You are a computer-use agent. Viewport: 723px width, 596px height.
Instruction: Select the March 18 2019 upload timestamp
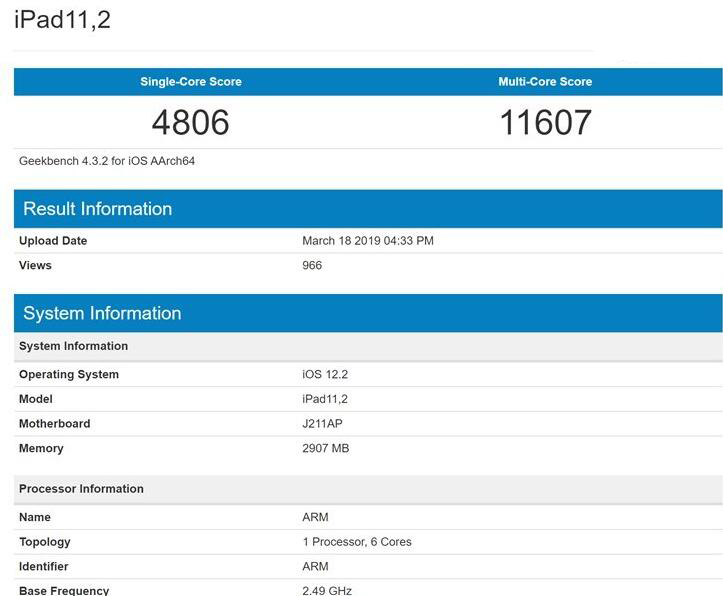point(367,241)
